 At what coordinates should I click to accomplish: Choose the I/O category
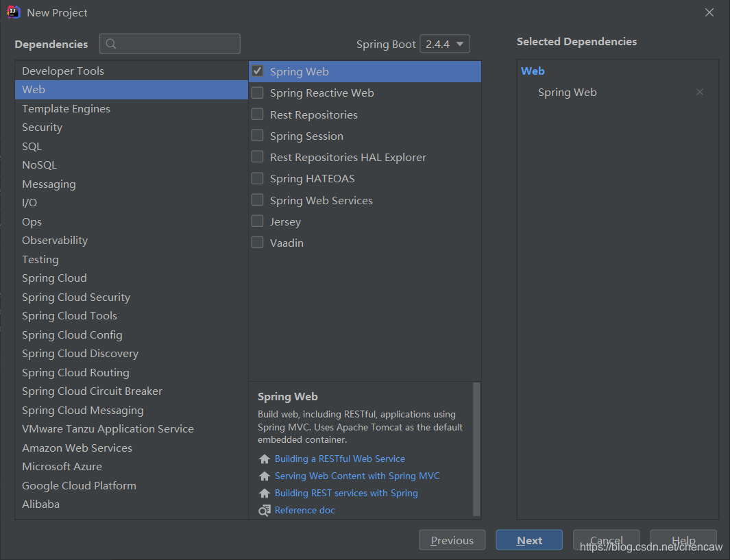[x=132, y=202]
